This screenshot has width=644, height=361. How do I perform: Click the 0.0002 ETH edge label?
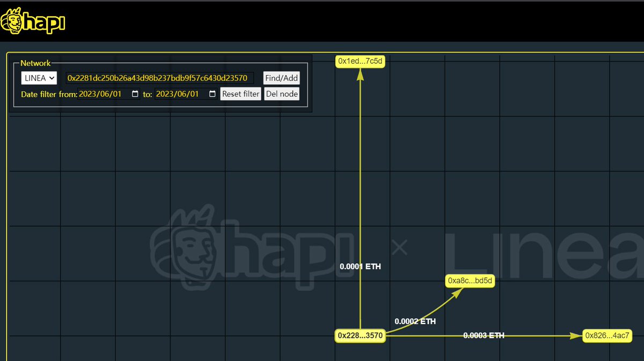[x=415, y=321]
